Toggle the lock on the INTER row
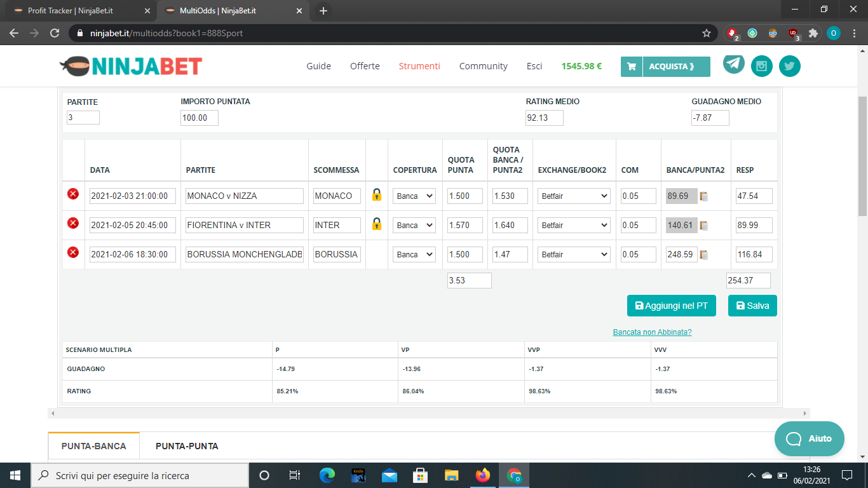This screenshot has width=868, height=488. (x=377, y=224)
